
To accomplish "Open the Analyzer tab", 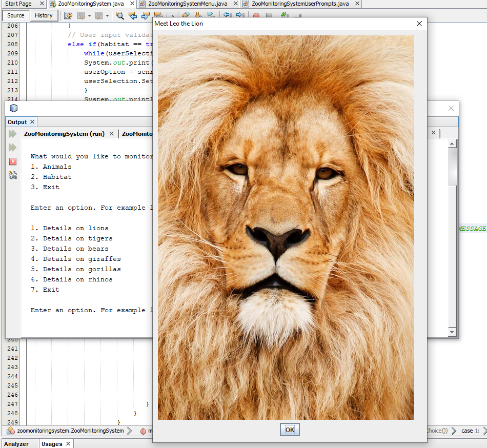I will [x=16, y=444].
